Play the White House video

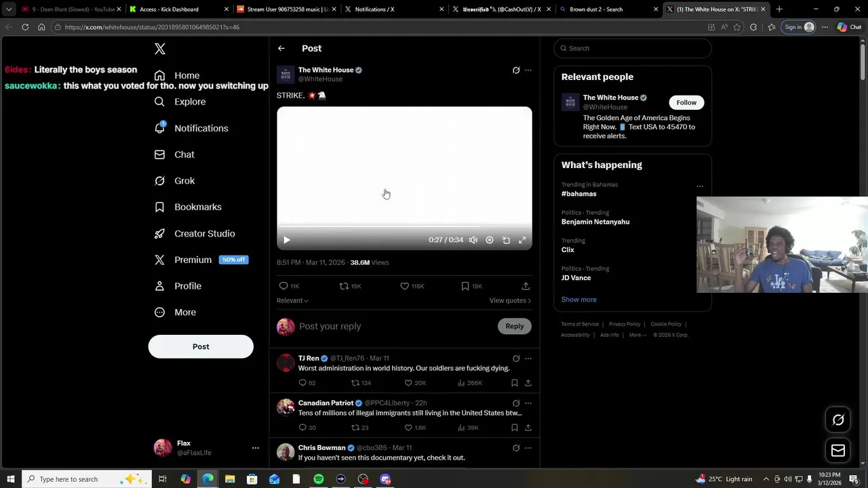pos(286,240)
